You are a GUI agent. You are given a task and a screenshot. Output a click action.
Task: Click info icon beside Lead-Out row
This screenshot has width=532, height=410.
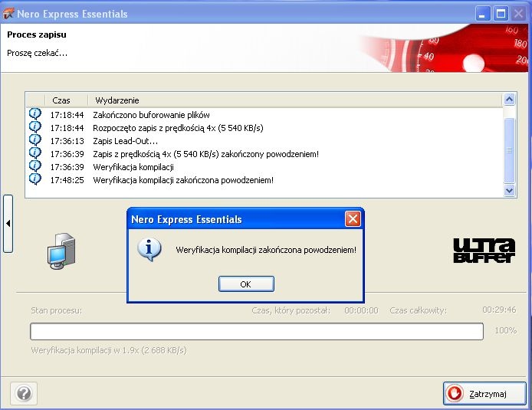35,139
